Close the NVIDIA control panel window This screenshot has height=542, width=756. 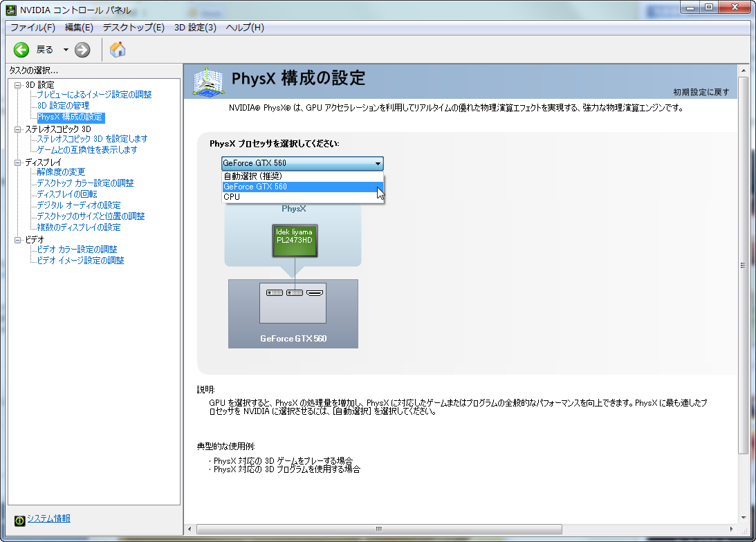(735, 7)
